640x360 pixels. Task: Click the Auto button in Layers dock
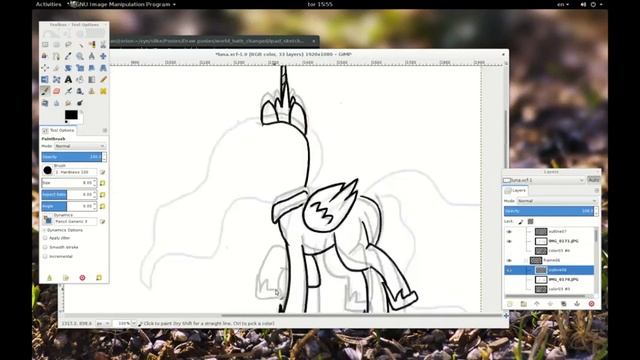click(x=593, y=180)
